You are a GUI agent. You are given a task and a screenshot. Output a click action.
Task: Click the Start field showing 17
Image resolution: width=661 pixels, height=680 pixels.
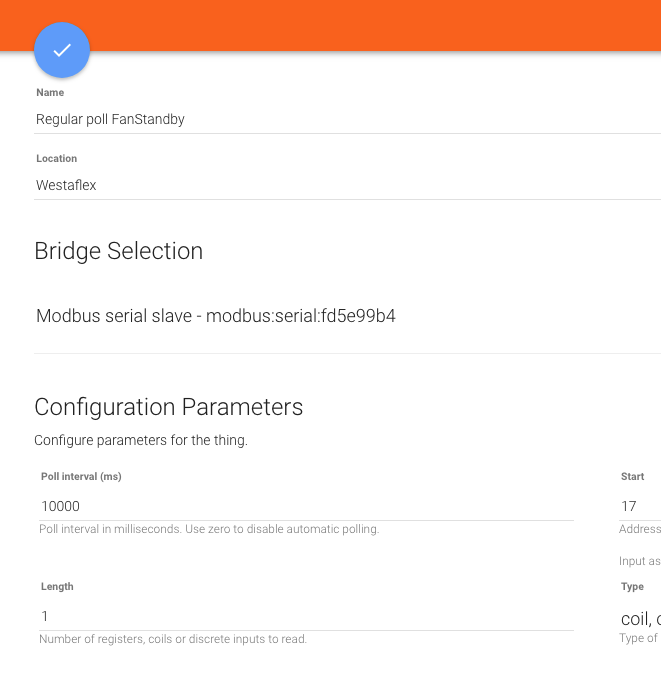click(639, 506)
